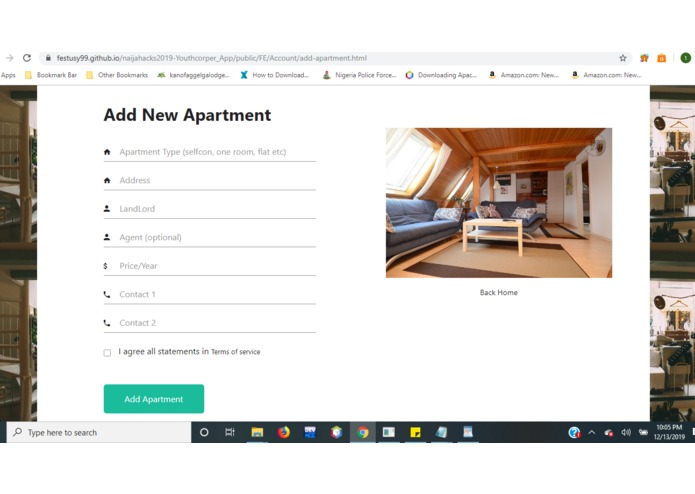Click the Windows taskbar search box
The image size is (695, 494).
pyautogui.click(x=99, y=432)
